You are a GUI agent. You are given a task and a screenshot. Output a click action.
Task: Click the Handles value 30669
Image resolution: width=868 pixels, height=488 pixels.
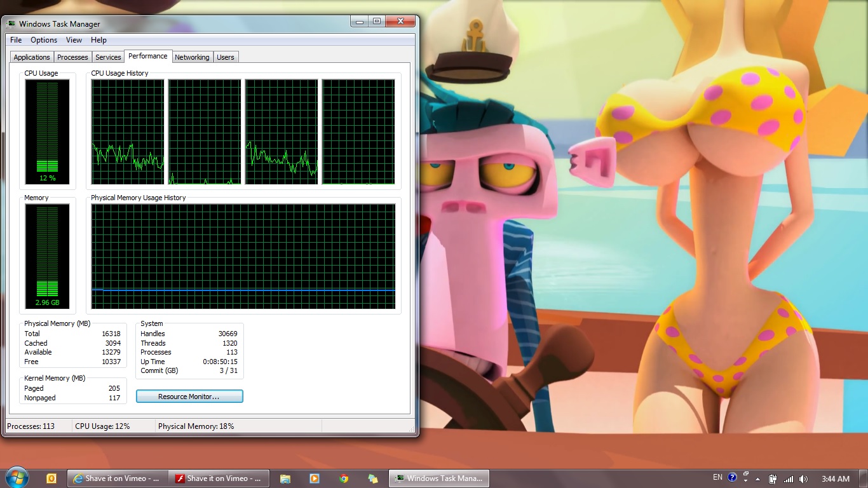(x=227, y=334)
